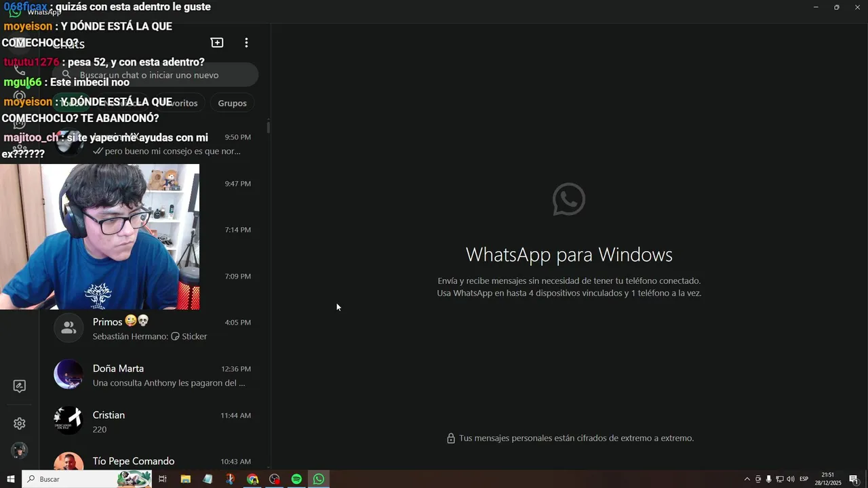Click the encryption lock icon

tap(451, 439)
